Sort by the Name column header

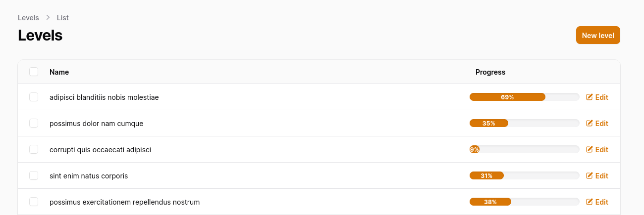point(59,72)
